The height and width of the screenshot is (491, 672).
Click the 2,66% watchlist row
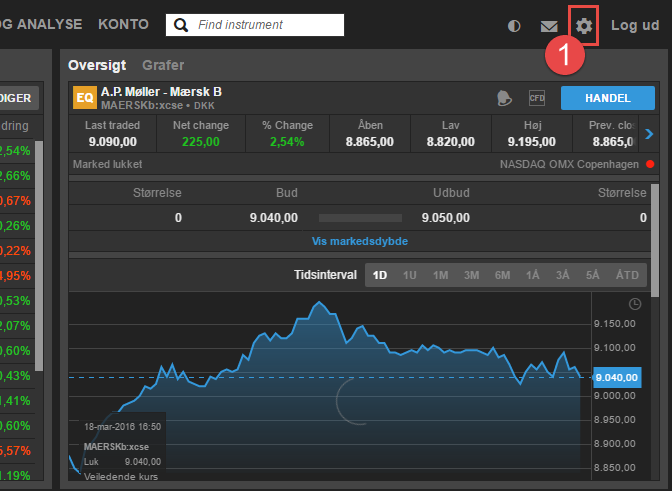click(x=17, y=176)
